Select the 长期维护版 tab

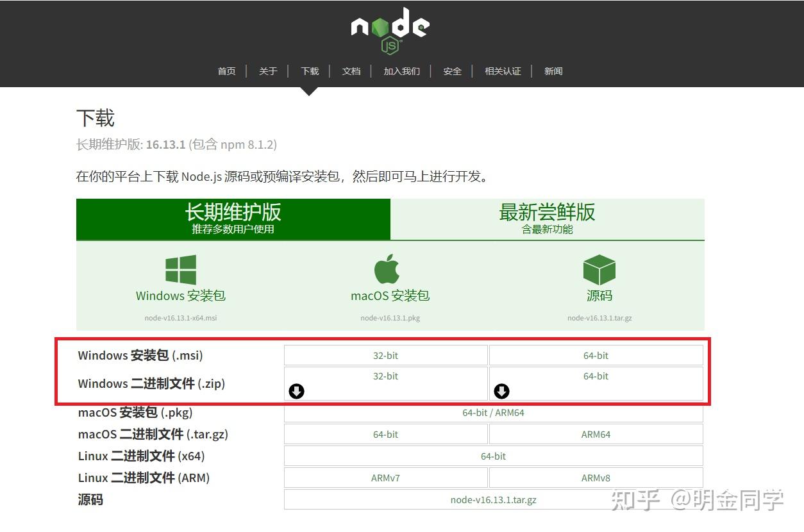[234, 219]
